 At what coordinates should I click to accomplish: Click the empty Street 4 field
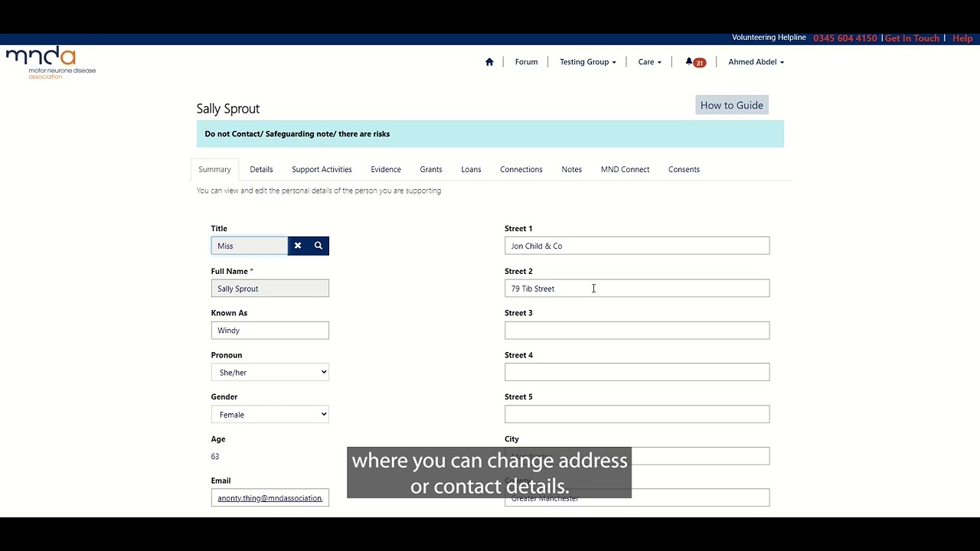pyautogui.click(x=637, y=372)
